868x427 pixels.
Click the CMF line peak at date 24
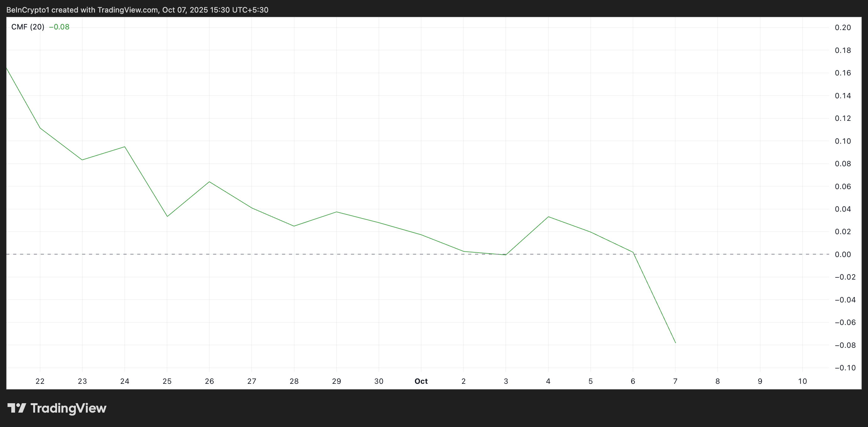coord(125,147)
